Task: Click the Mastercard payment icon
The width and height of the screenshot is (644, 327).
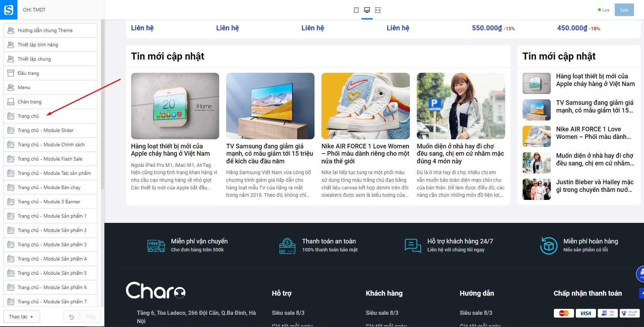Action: [564, 313]
